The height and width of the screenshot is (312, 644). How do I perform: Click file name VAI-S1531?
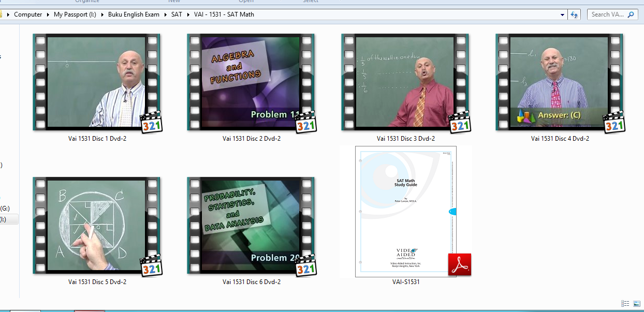coord(406,282)
